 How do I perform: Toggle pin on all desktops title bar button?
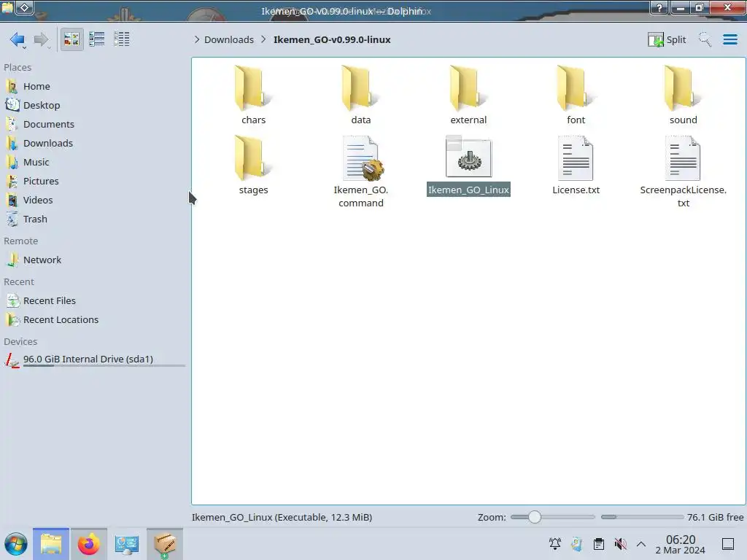pyautogui.click(x=25, y=7)
